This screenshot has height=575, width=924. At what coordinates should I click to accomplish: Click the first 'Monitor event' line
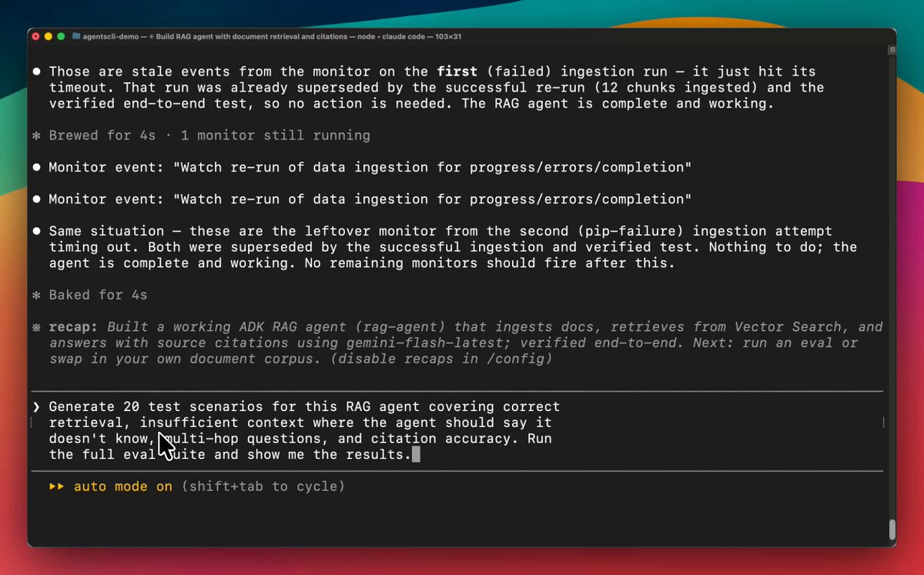point(370,167)
